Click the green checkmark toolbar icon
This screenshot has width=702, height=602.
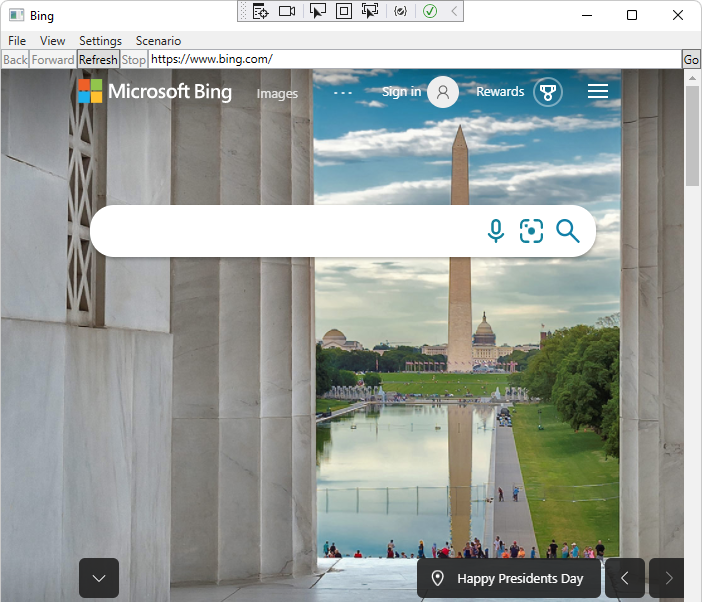coord(429,11)
